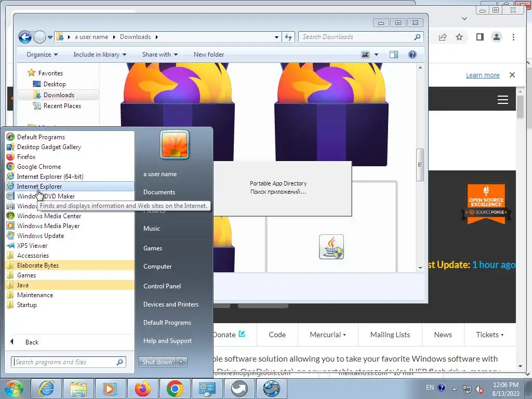Screen dimensions: 532x399
Task: Open Help and Support
Action: pos(167,341)
